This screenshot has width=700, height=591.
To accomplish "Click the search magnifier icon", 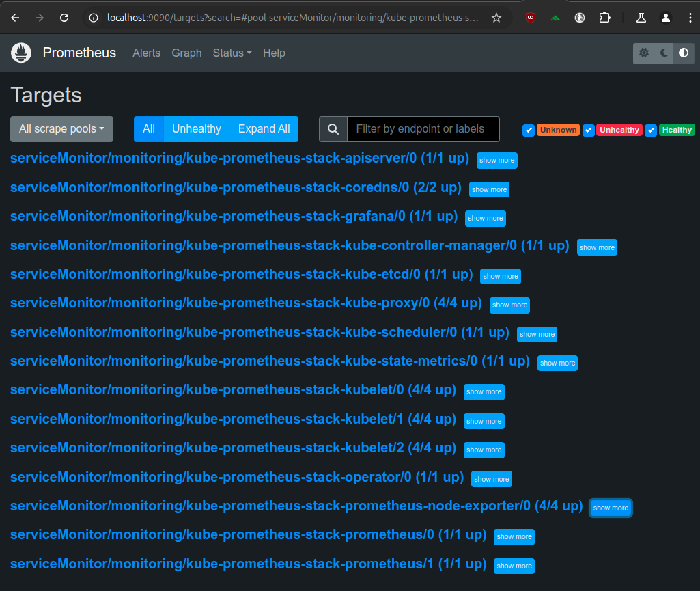I will tap(333, 129).
